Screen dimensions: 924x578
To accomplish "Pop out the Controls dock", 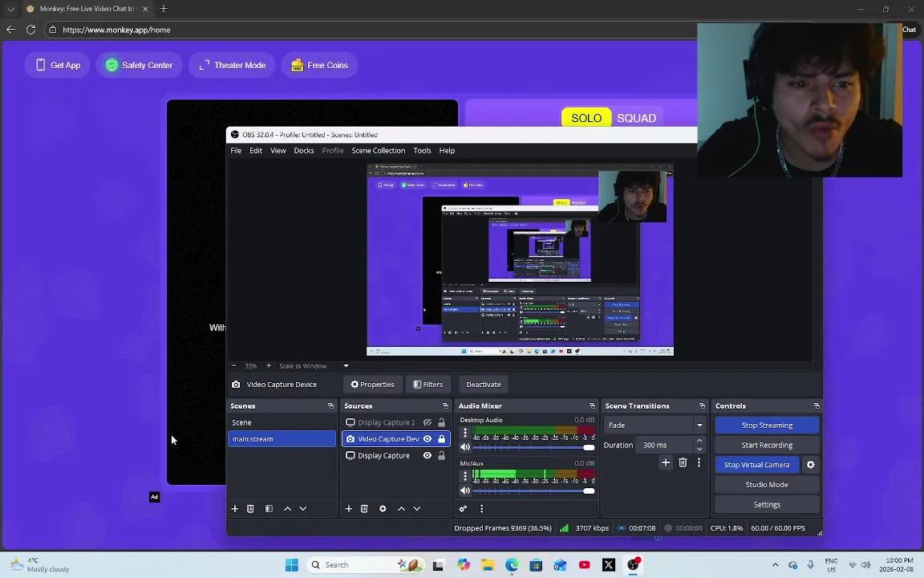I will pyautogui.click(x=817, y=405).
